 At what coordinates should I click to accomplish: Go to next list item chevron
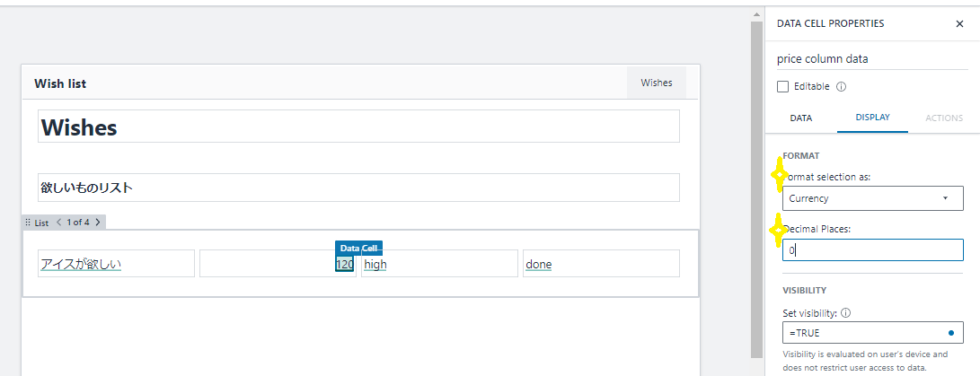pyautogui.click(x=98, y=223)
